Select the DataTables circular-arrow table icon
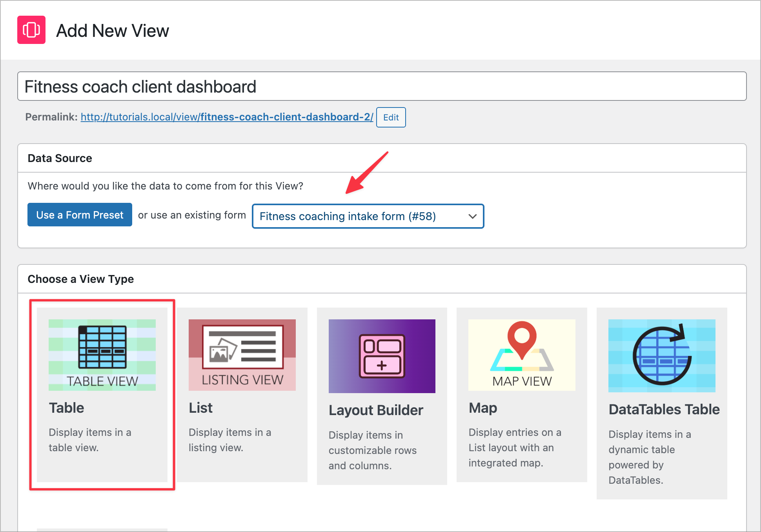 (x=661, y=355)
